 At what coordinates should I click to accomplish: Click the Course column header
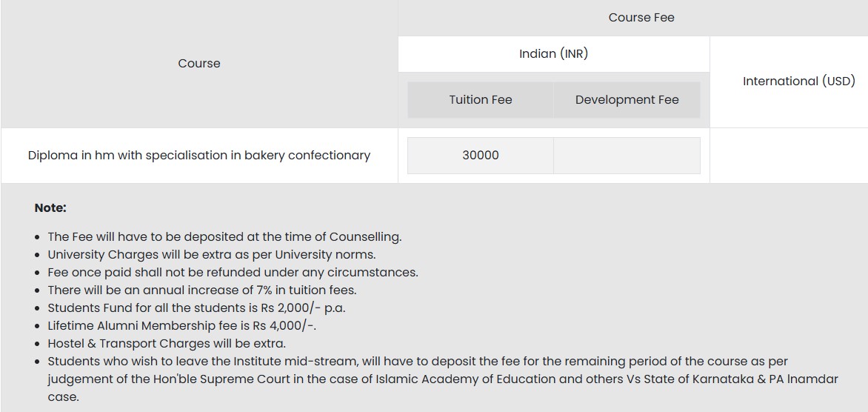(x=199, y=64)
